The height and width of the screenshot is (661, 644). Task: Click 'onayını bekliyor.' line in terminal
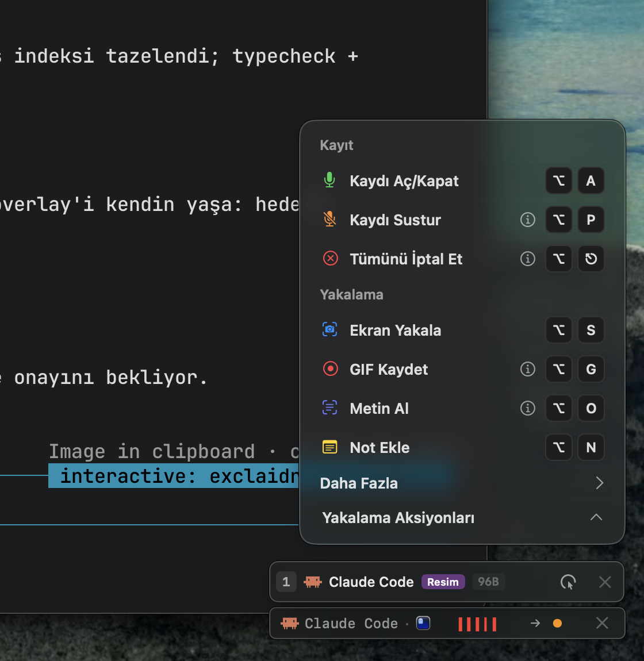tap(111, 378)
